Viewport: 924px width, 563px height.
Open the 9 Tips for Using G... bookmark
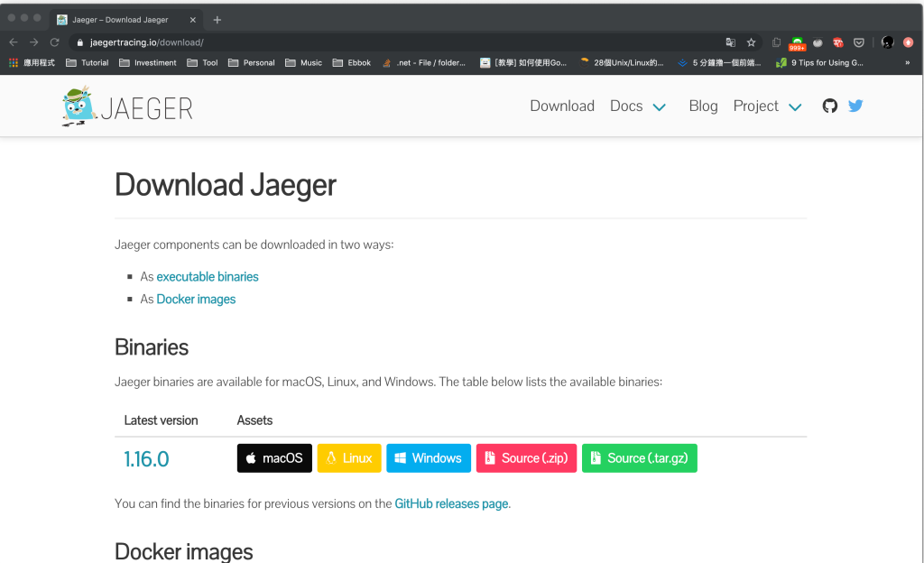[x=819, y=62]
